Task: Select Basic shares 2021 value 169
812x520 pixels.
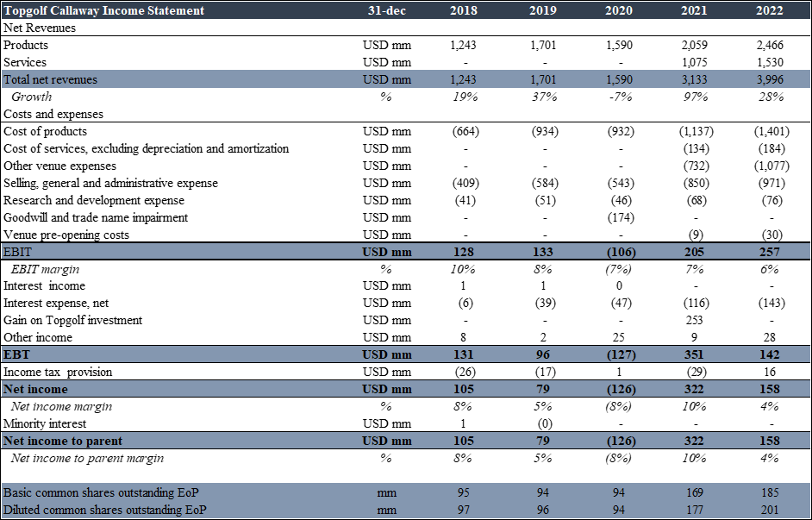Action: pyautogui.click(x=694, y=492)
